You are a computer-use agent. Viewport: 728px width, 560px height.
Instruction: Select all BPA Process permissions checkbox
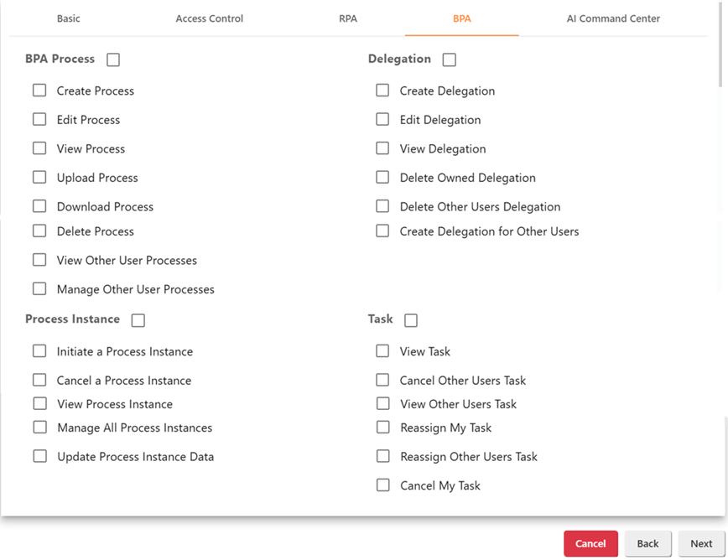(113, 60)
